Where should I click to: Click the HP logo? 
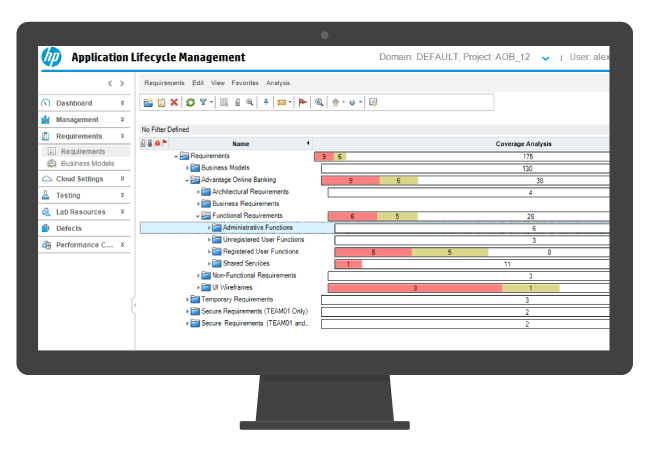tap(52, 57)
